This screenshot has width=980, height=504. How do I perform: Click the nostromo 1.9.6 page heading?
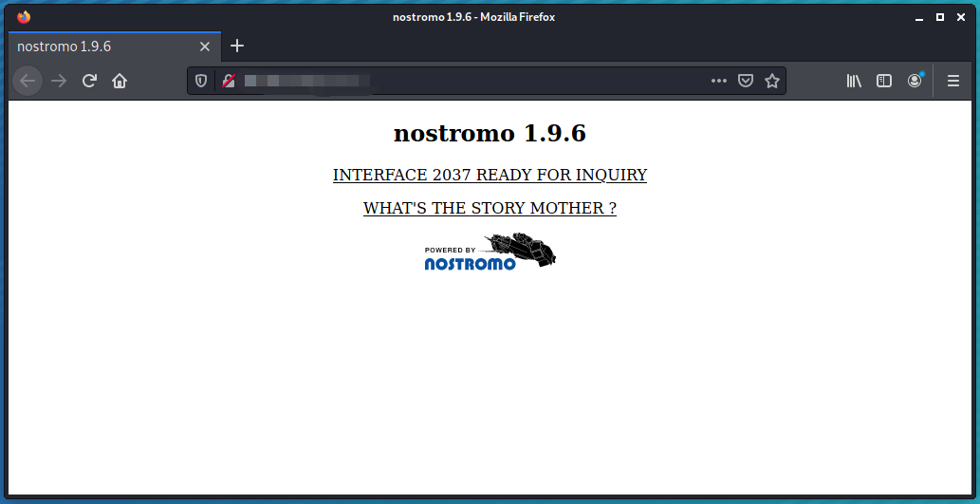pyautogui.click(x=490, y=133)
